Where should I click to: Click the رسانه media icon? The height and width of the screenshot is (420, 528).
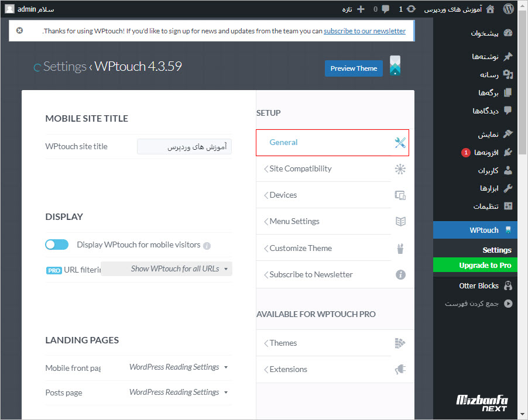pyautogui.click(x=508, y=74)
